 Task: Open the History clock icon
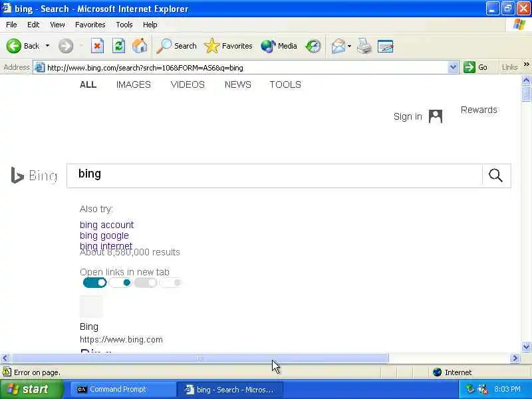(313, 46)
